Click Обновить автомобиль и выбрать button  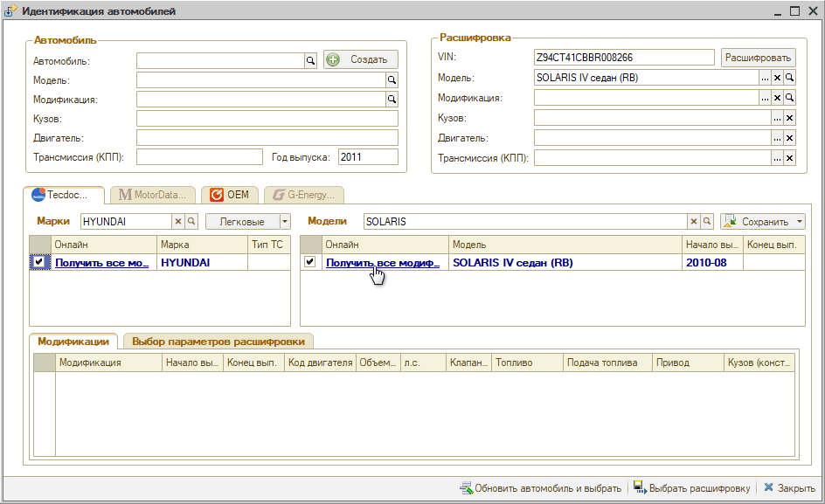540,488
